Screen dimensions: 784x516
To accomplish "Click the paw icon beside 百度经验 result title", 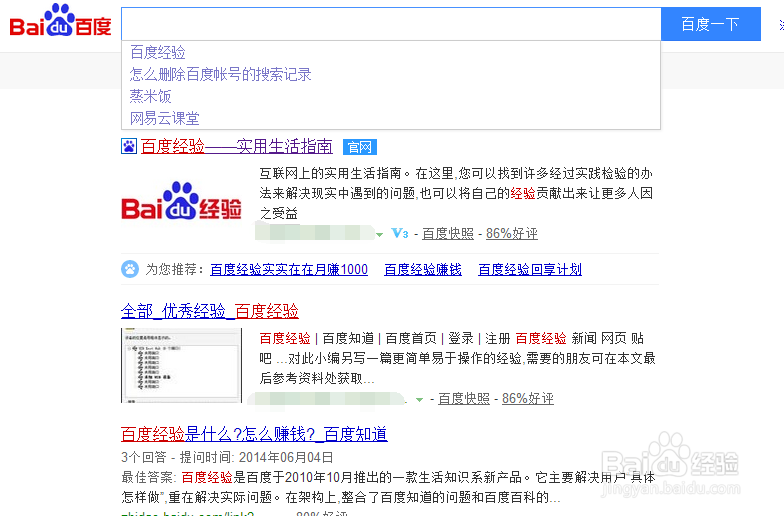I will 129,146.
